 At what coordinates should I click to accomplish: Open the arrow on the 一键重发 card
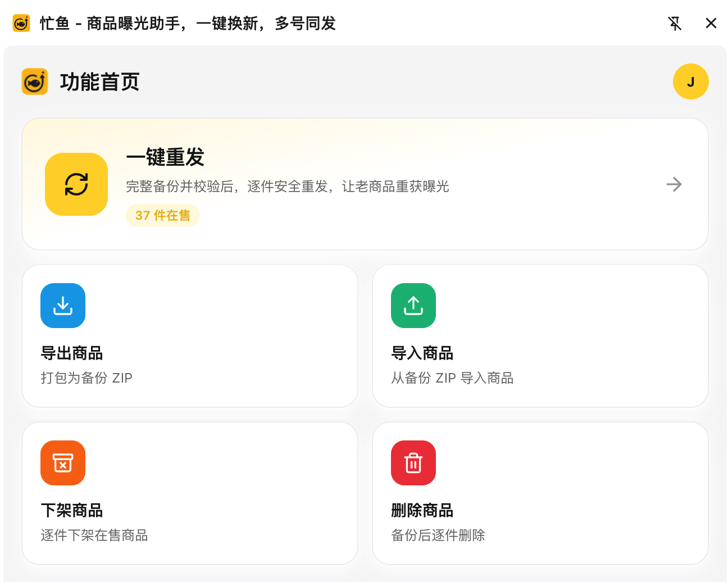[x=674, y=184]
